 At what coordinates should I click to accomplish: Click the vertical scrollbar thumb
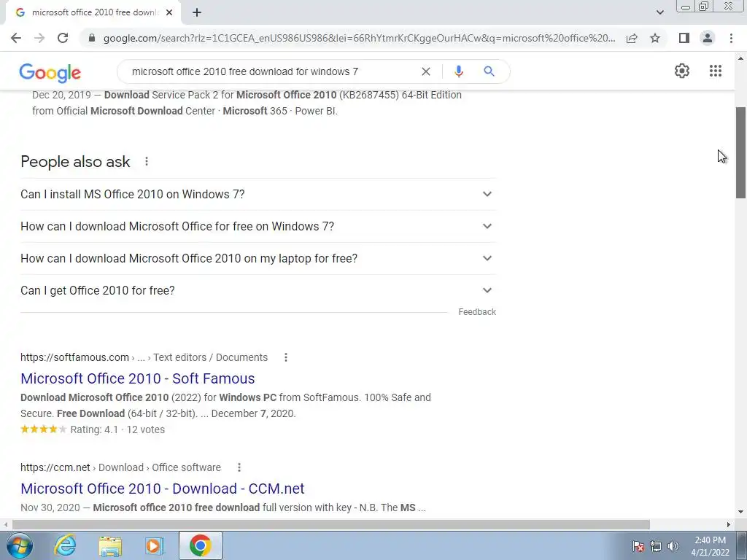tap(741, 153)
